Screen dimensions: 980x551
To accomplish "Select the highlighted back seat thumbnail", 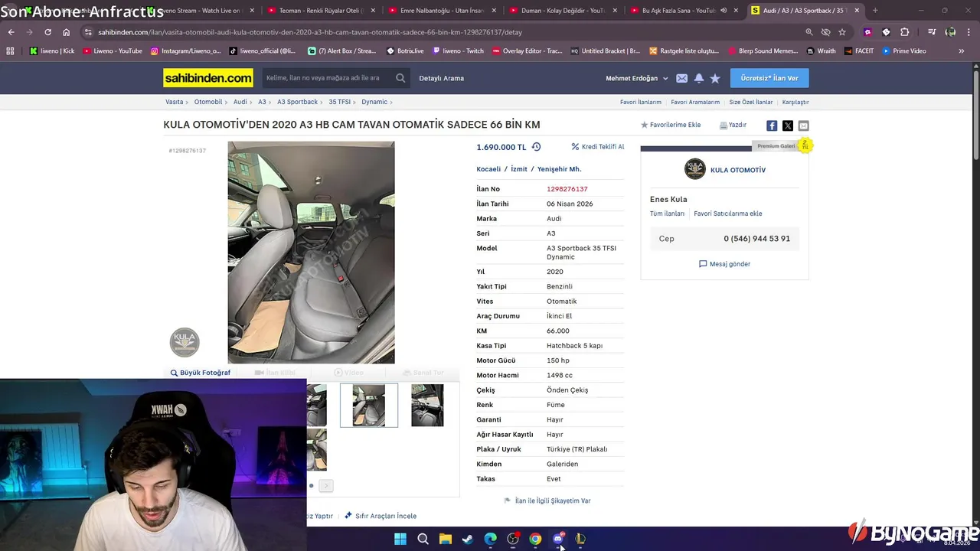I will pyautogui.click(x=369, y=405).
